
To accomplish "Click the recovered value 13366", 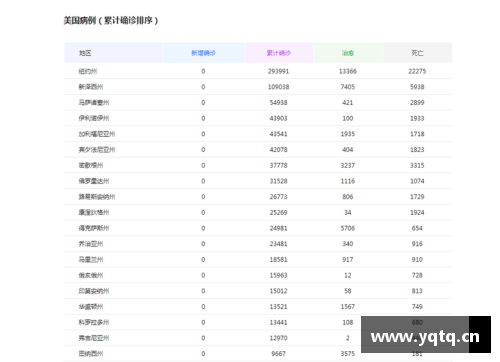I will coord(348,71).
